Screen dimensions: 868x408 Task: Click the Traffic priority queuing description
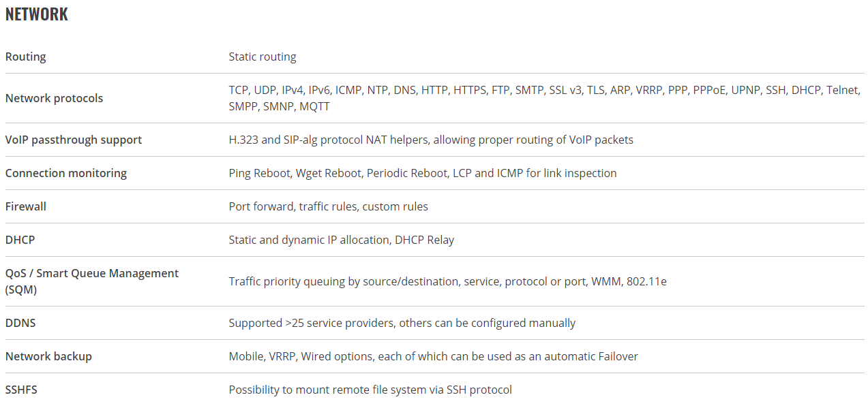448,281
